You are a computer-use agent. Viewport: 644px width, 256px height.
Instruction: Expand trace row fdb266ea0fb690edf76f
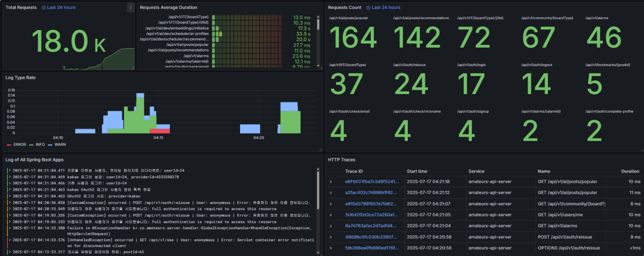point(330,248)
